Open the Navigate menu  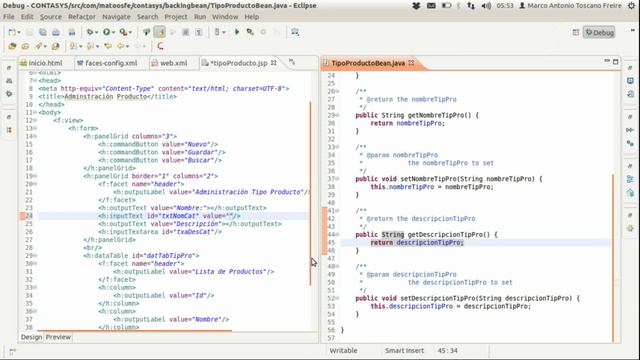click(116, 17)
